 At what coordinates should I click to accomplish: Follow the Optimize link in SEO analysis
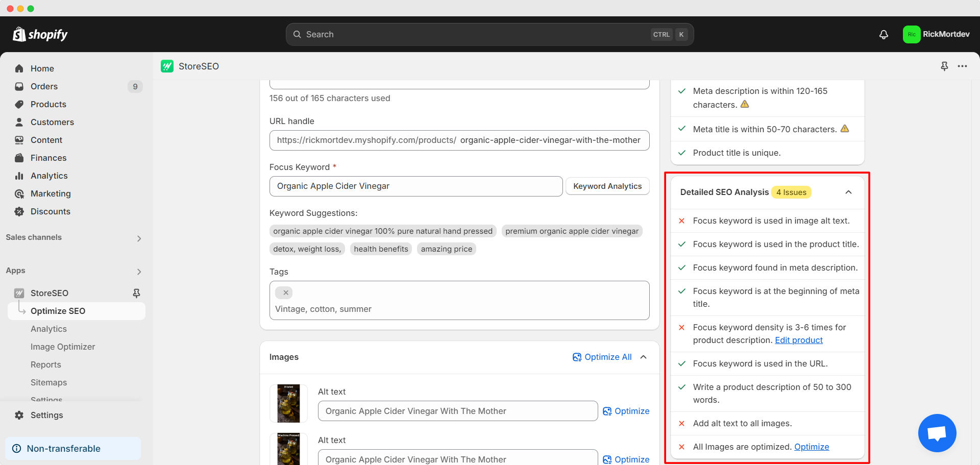[x=812, y=447]
